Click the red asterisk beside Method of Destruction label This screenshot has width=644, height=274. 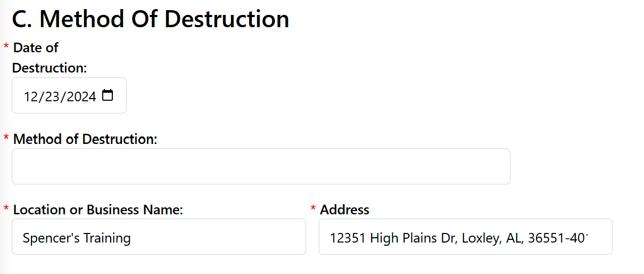[x=6, y=139]
